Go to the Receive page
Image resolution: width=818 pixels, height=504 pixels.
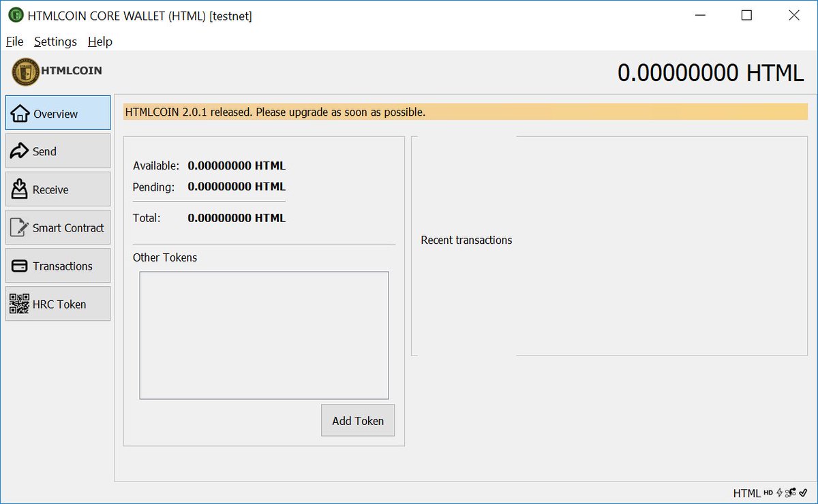click(x=58, y=189)
